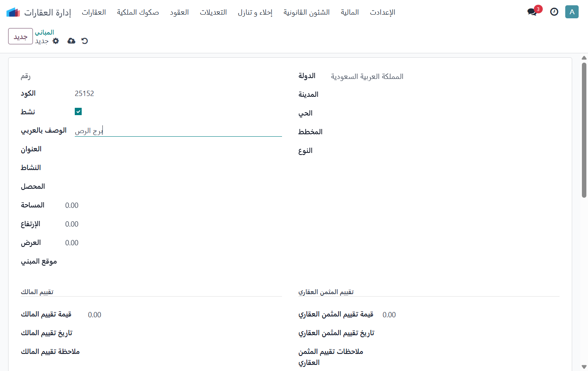This screenshot has height=371, width=588.
Task: Open the إخلاء و تنازل menu
Action: [255, 12]
